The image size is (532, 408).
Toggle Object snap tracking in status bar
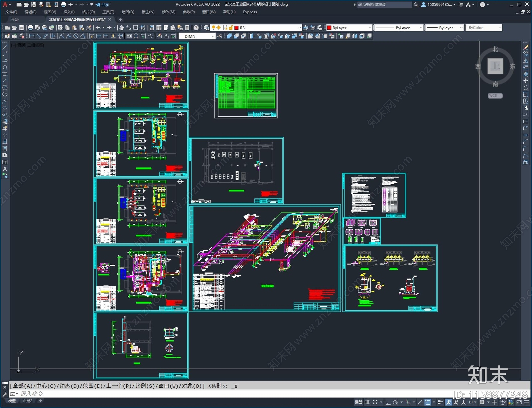420,402
